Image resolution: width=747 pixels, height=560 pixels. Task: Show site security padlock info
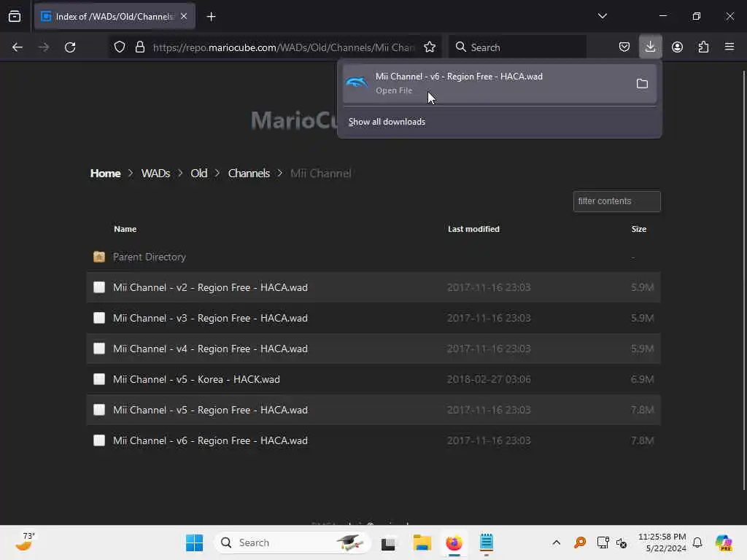coord(139,47)
